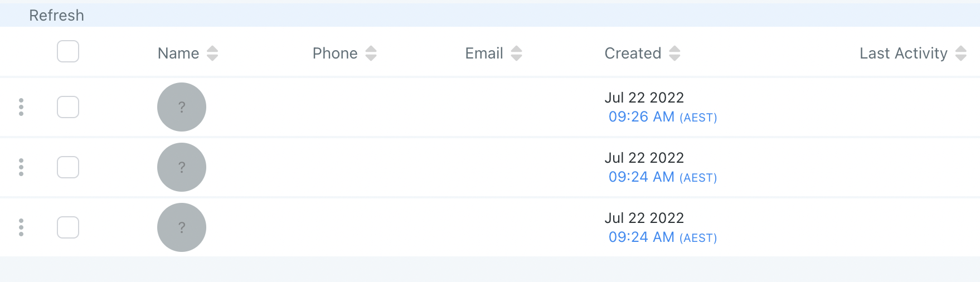Screen dimensions: 980x282
Task: Tick checkbox of the last contact row
Action: point(68,227)
